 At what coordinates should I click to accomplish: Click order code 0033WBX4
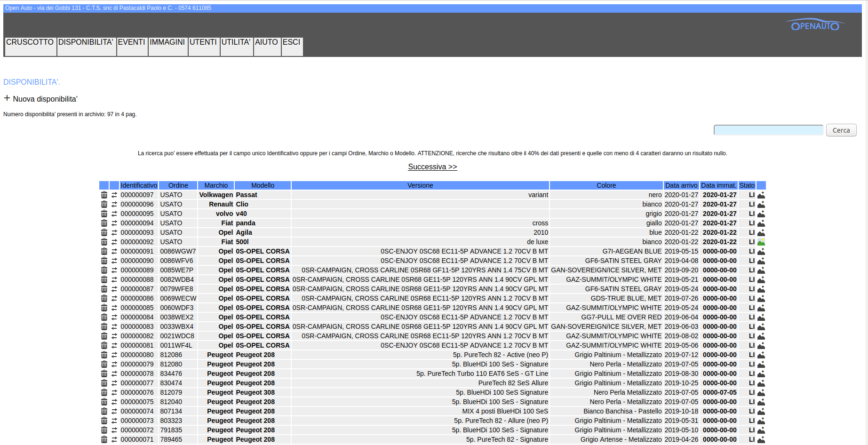point(177,326)
